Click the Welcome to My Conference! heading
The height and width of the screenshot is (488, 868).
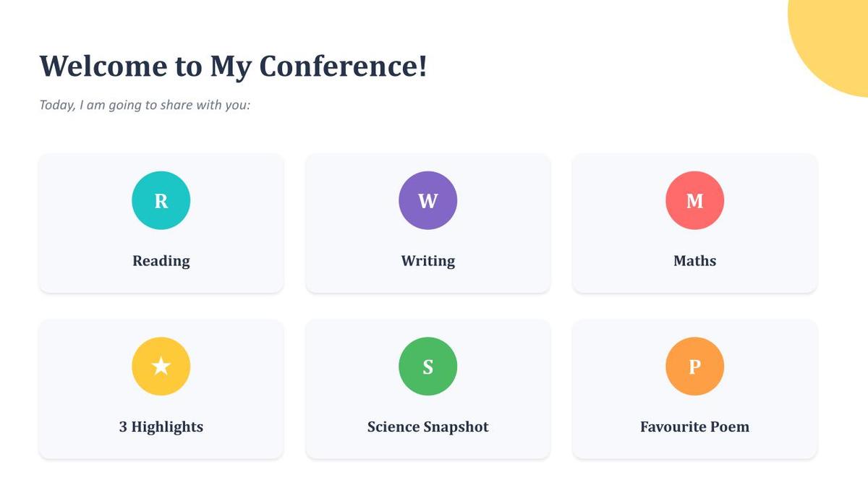(233, 66)
